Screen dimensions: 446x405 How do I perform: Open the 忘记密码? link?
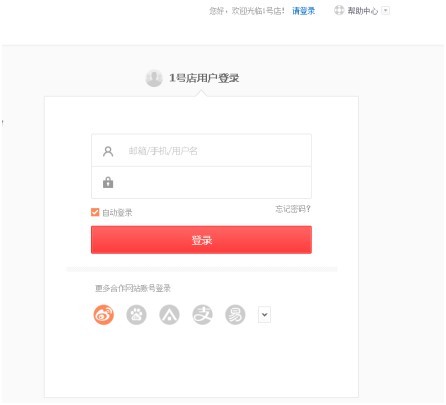pos(293,209)
